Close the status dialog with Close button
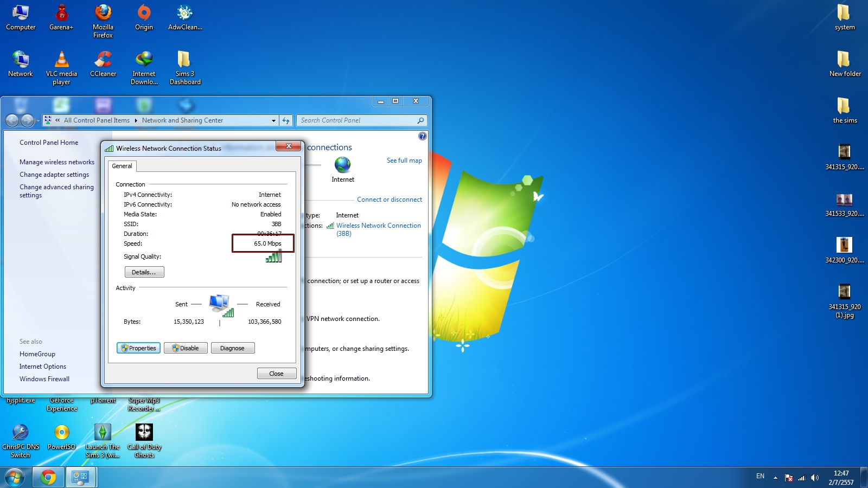This screenshot has width=868, height=488. (x=277, y=374)
